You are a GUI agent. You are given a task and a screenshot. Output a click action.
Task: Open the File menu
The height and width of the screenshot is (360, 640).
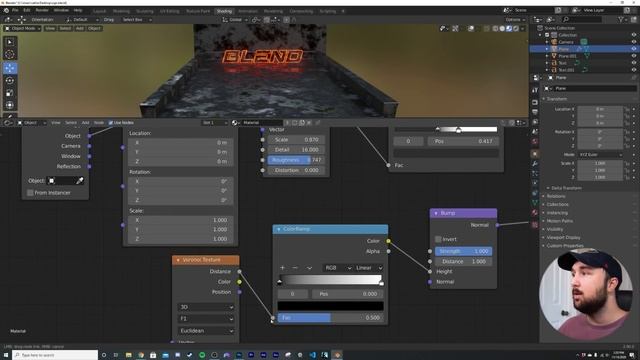pos(15,10)
